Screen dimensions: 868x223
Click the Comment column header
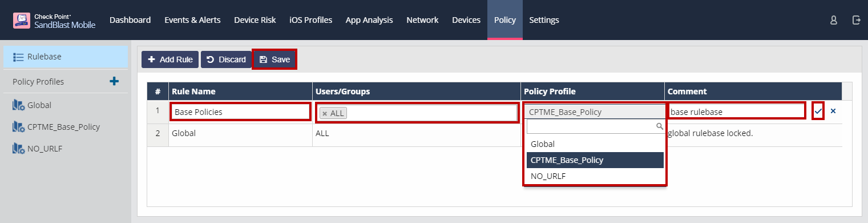point(753,91)
